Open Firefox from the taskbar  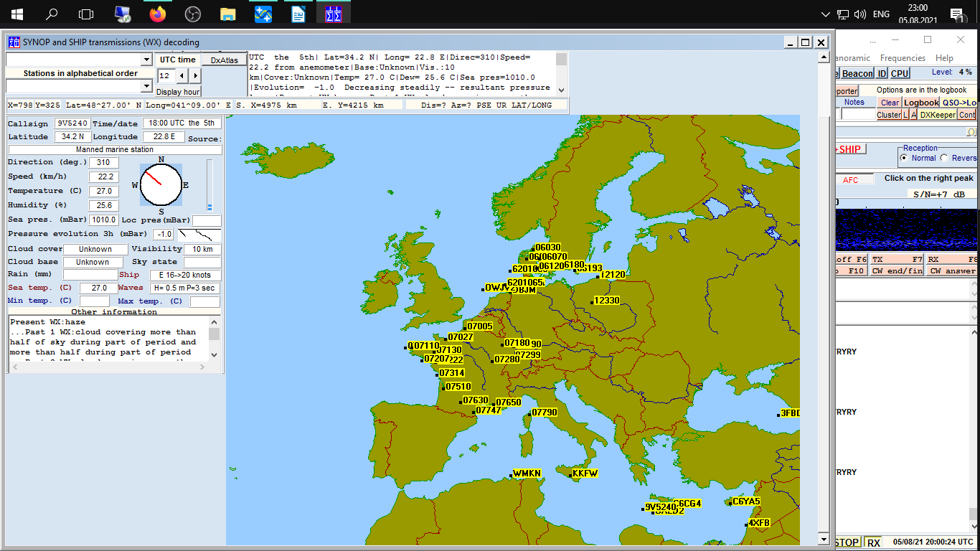pos(157,14)
